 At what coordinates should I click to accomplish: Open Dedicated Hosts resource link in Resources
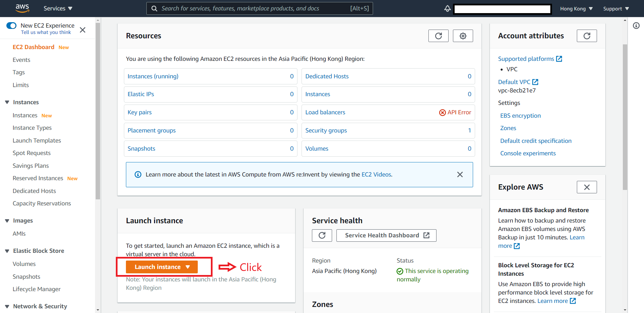point(327,76)
